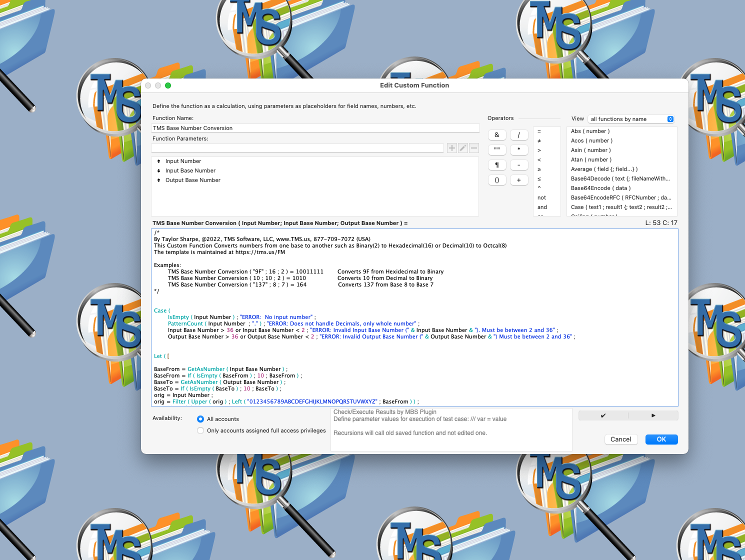This screenshot has height=560, width=745.
Task: Click the MBS Plugin results text area
Action: point(451,429)
